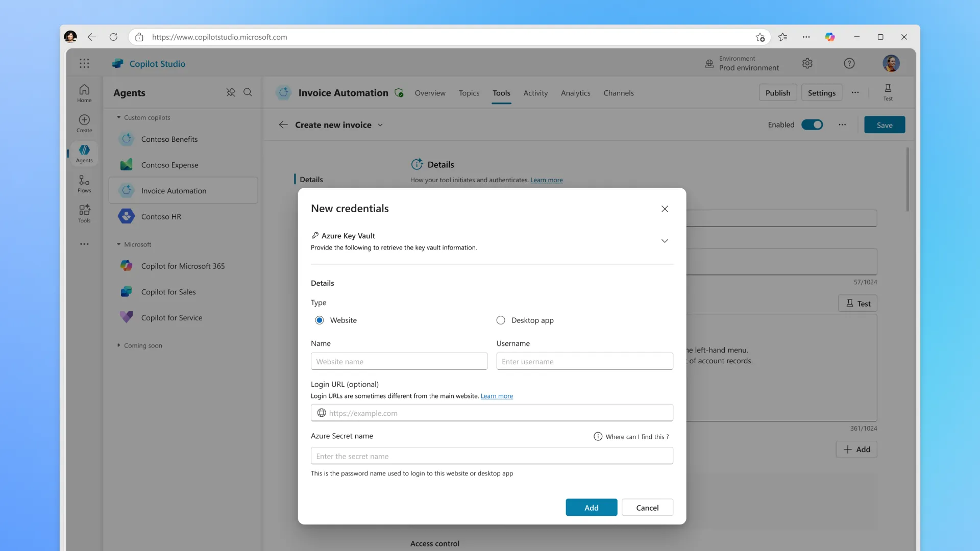Screen dimensions: 980x551
Task: Open Tools in the left rail
Action: coord(84,214)
